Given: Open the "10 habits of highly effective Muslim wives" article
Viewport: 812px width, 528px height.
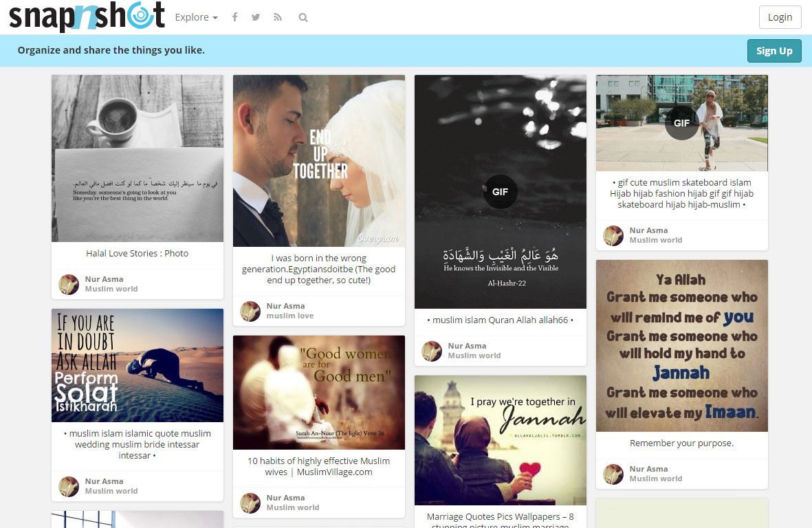Looking at the screenshot, I should click(x=318, y=466).
